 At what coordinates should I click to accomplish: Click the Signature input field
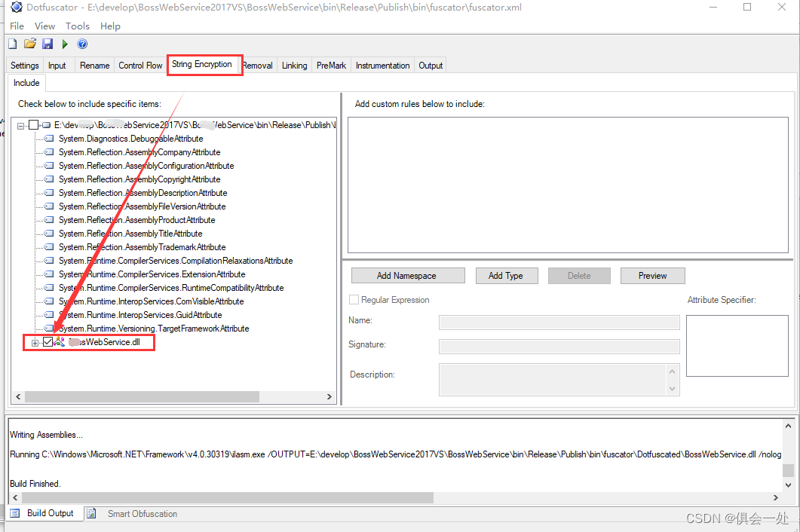559,347
